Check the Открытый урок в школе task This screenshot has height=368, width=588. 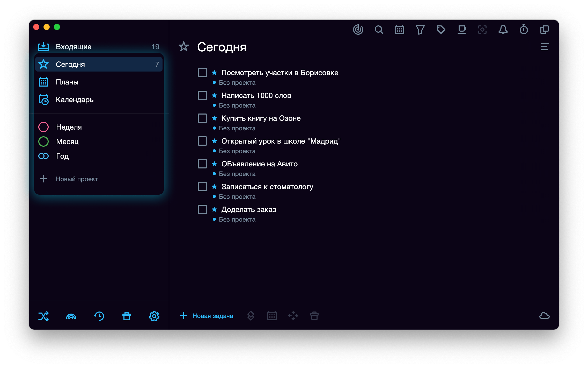[x=202, y=141]
